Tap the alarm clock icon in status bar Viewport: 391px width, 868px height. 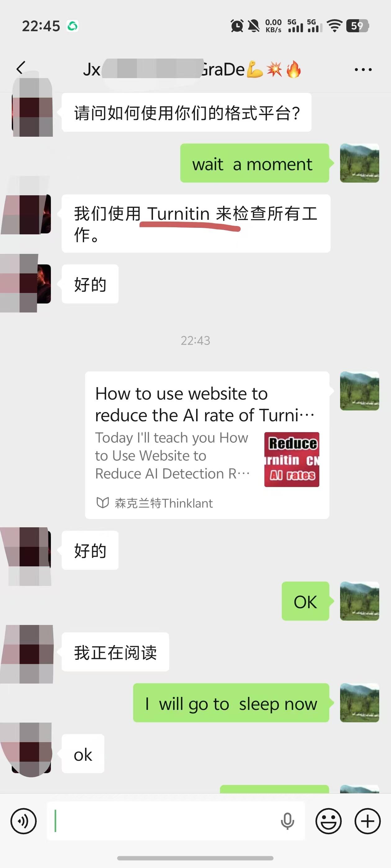click(x=237, y=26)
